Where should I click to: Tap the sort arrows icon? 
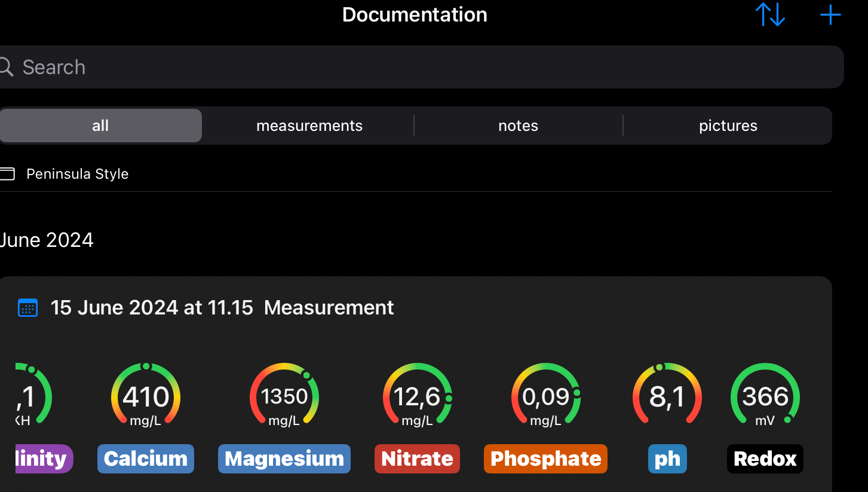click(x=770, y=14)
